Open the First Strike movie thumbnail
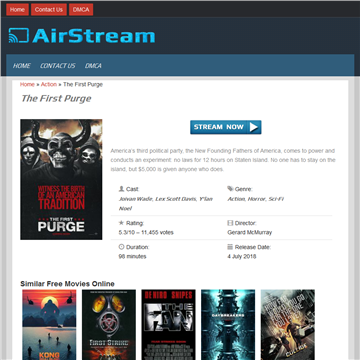Image resolution: width=360 pixels, height=360 pixels. coord(109,325)
